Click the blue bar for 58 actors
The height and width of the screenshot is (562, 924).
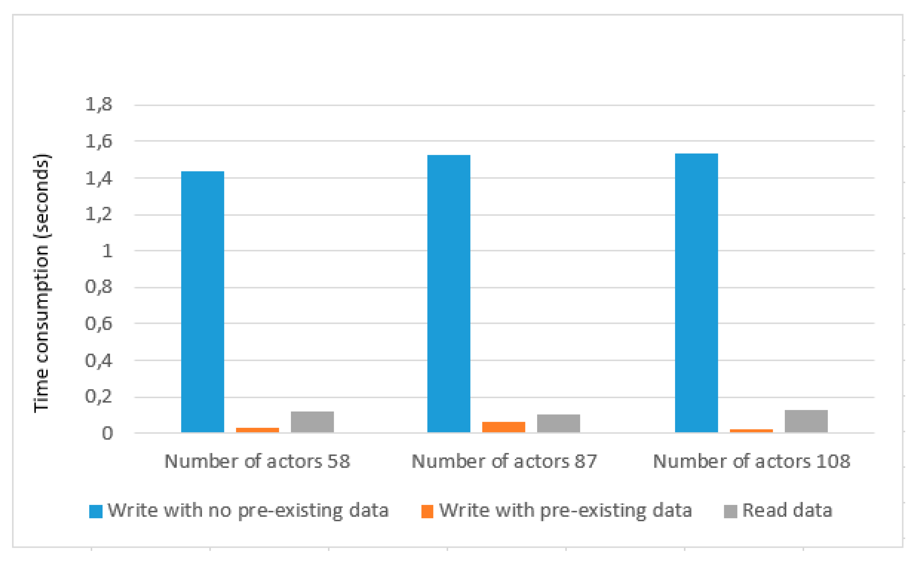click(x=202, y=302)
